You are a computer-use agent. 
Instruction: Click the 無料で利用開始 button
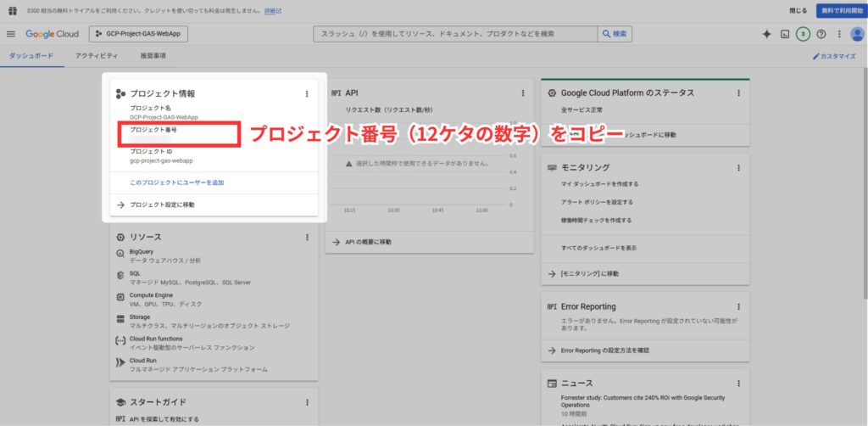point(842,10)
